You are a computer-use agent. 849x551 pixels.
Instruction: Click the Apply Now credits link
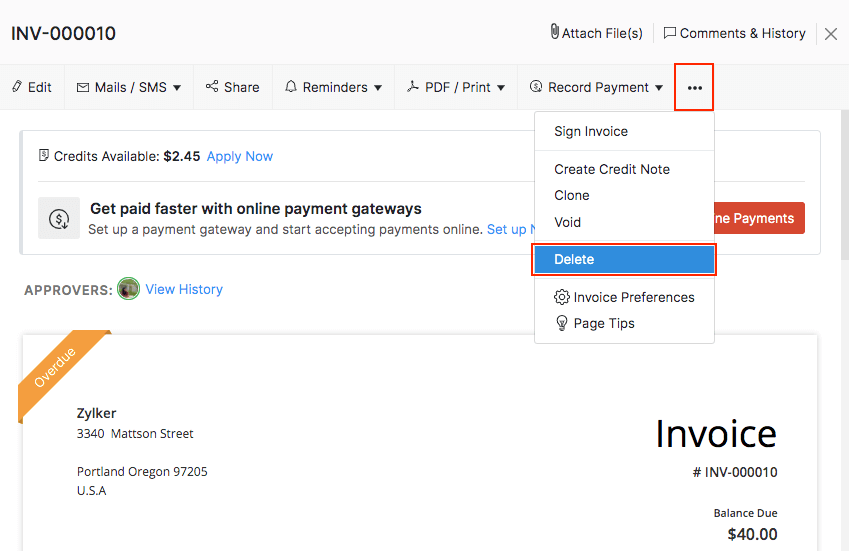click(x=240, y=156)
